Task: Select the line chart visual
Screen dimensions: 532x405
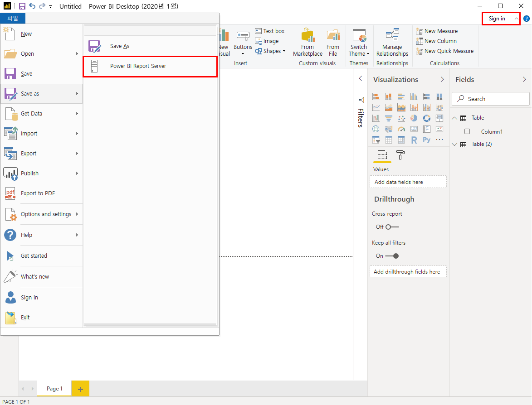Action: (376, 108)
